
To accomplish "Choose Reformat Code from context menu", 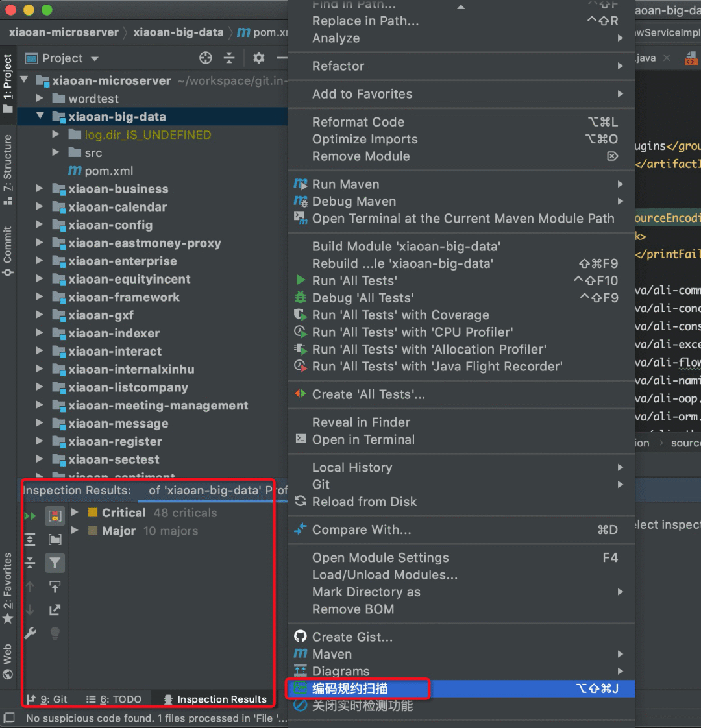I will coord(461,122).
